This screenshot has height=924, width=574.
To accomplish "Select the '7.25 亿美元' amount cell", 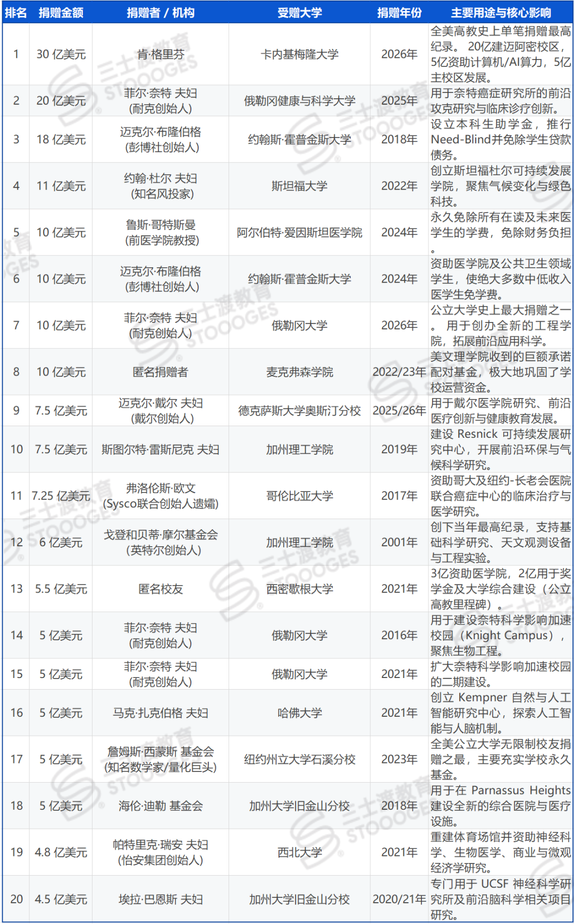I will click(x=61, y=496).
